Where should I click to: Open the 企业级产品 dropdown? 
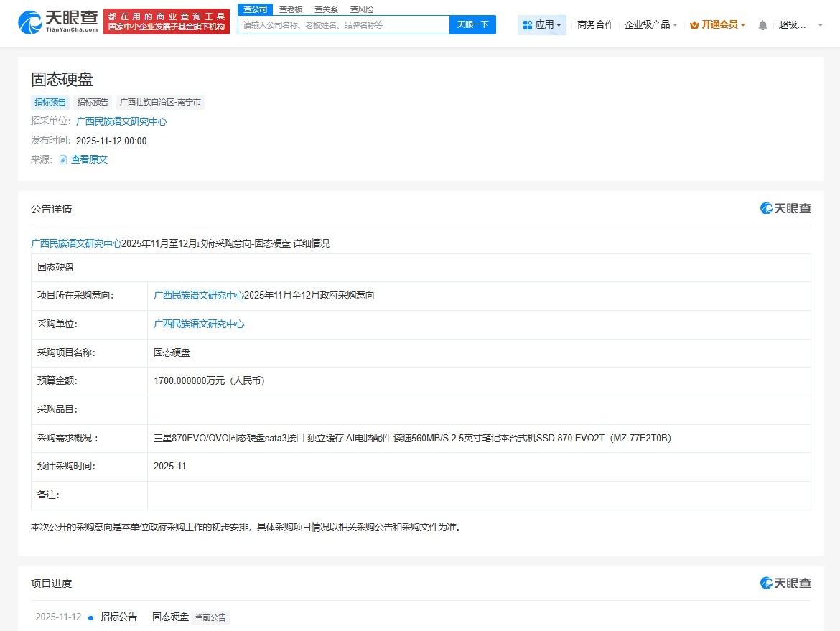(x=650, y=24)
